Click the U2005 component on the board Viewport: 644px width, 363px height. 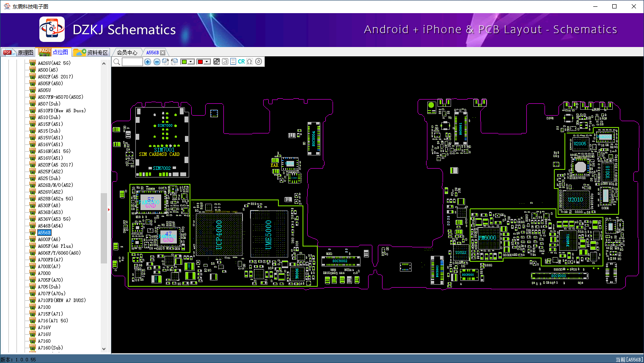[580, 144]
